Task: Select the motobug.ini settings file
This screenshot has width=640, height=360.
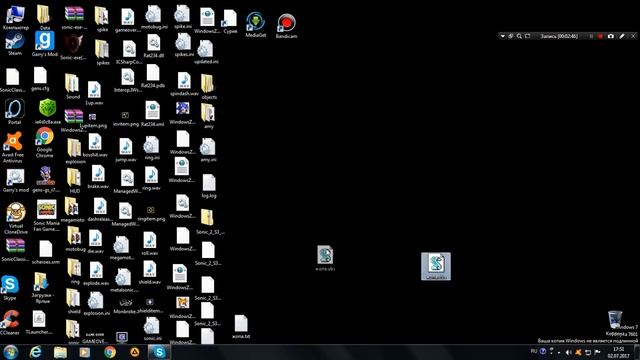Action: [154, 17]
